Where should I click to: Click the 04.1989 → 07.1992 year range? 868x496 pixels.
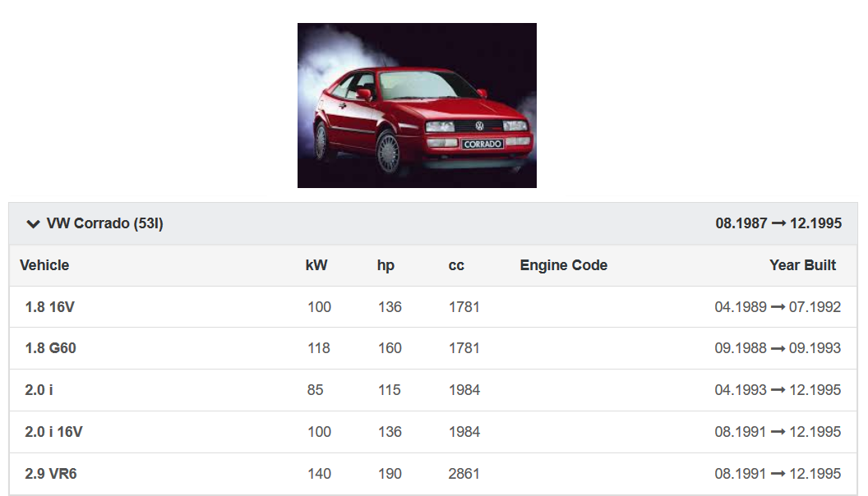coord(778,307)
